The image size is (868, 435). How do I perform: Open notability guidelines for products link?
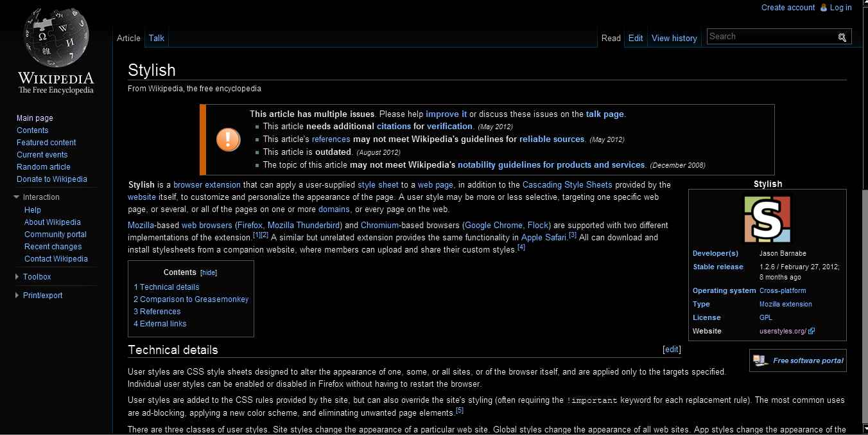click(551, 164)
